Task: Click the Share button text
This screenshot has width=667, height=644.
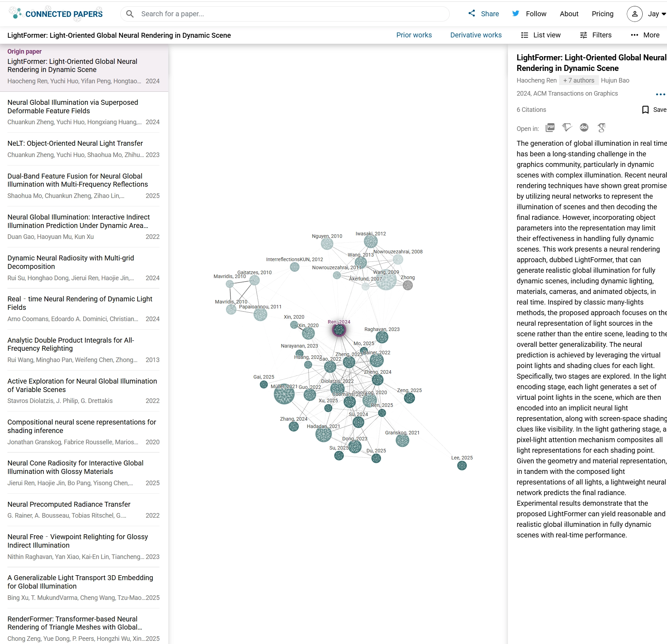Action: [x=490, y=14]
